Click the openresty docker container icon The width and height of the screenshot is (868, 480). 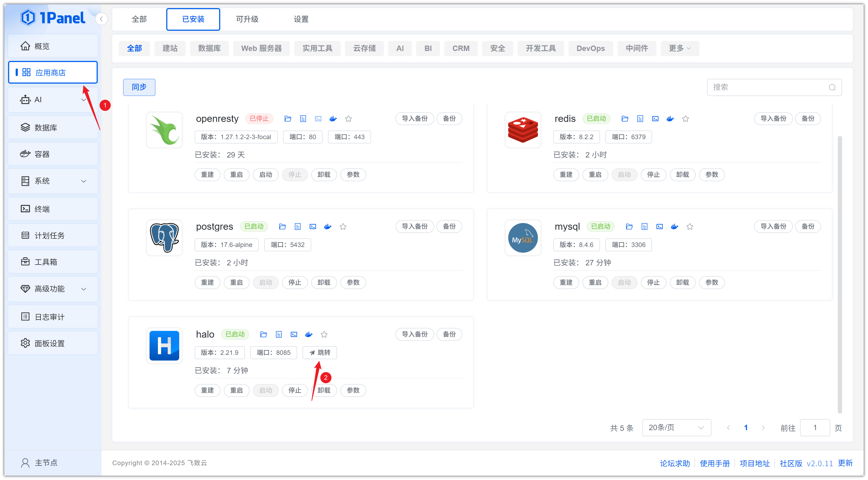[x=333, y=118]
